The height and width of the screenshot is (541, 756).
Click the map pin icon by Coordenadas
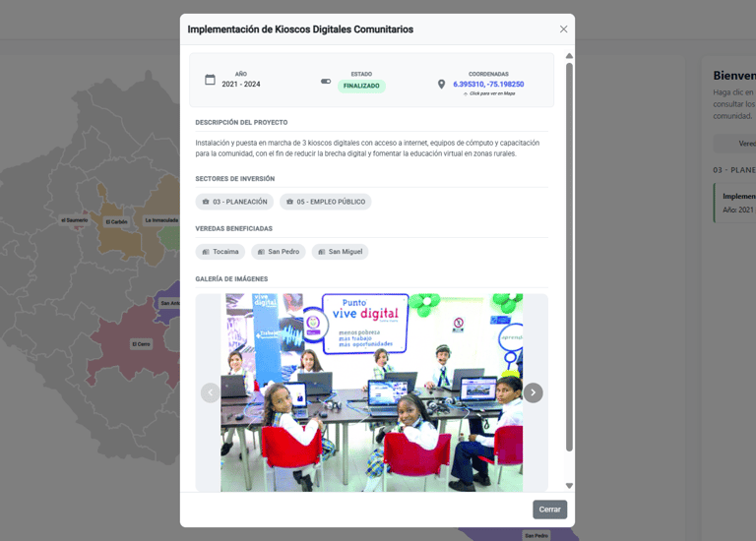tap(441, 85)
